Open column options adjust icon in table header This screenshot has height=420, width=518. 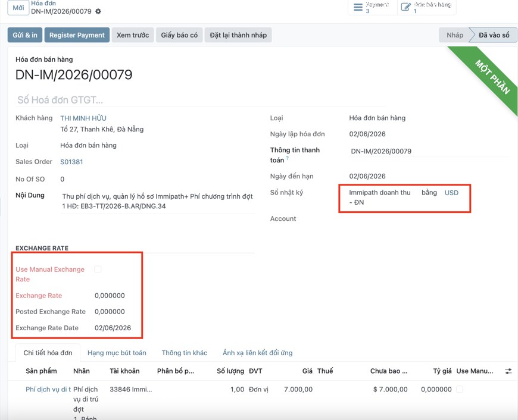click(508, 371)
